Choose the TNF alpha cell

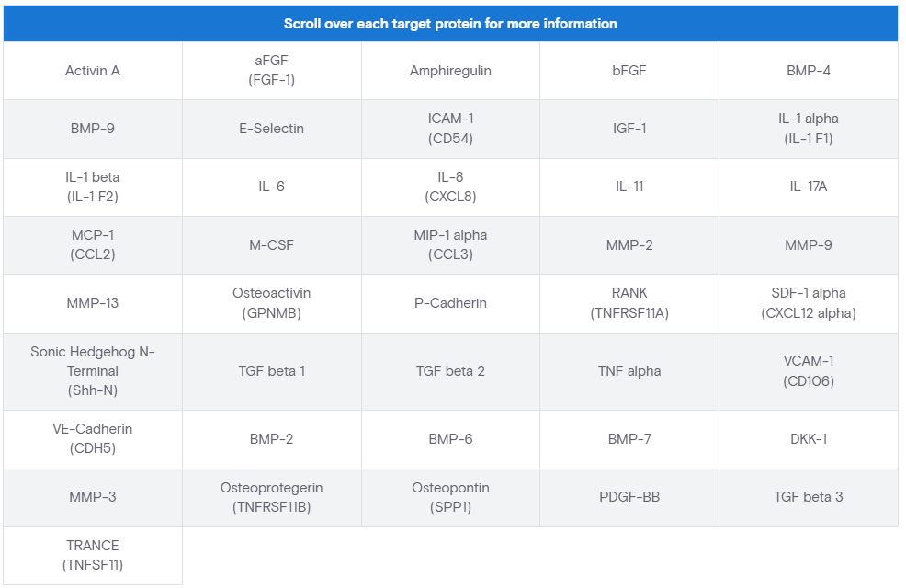tap(629, 371)
